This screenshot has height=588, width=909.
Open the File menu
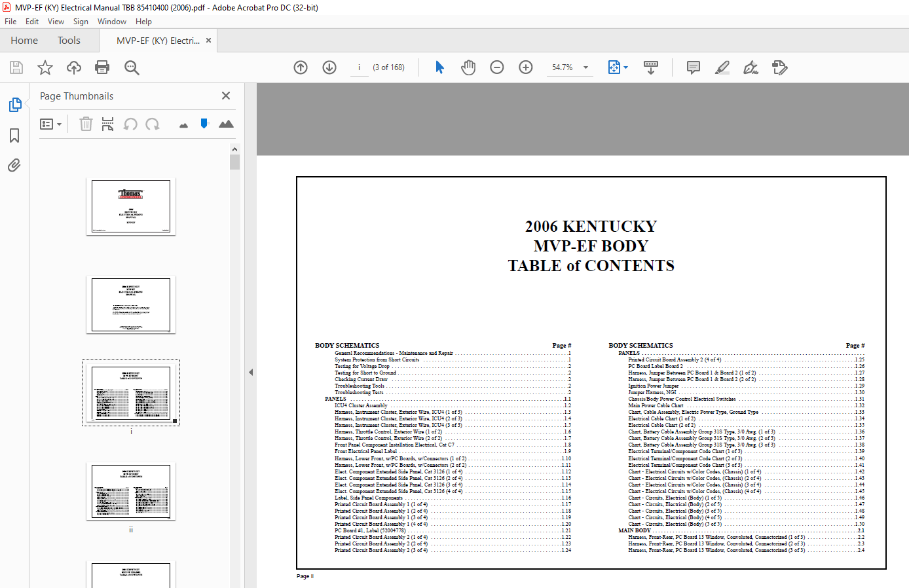(x=10, y=22)
